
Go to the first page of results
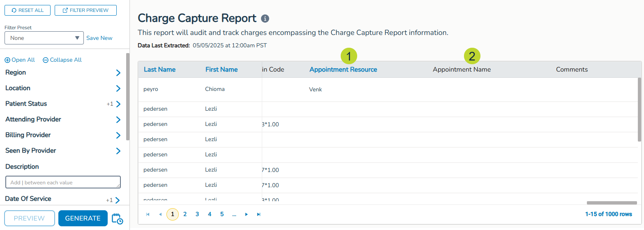[148, 214]
